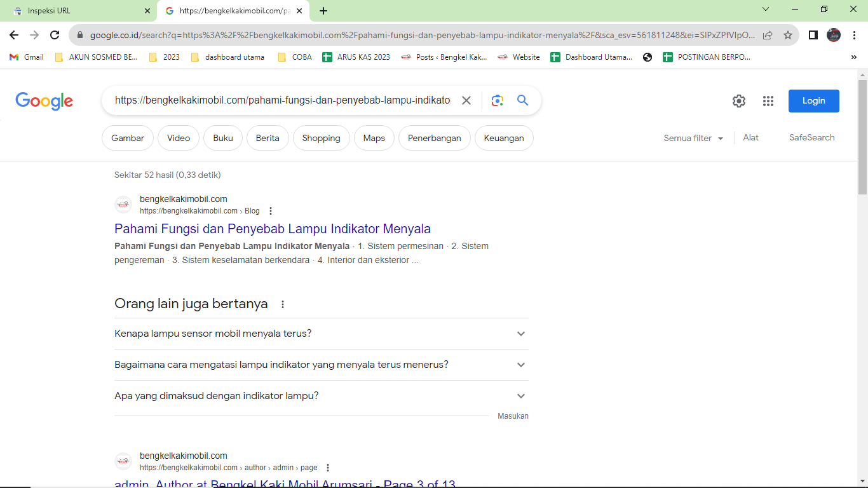
Task: Open the browser side panel
Action: pyautogui.click(x=813, y=35)
